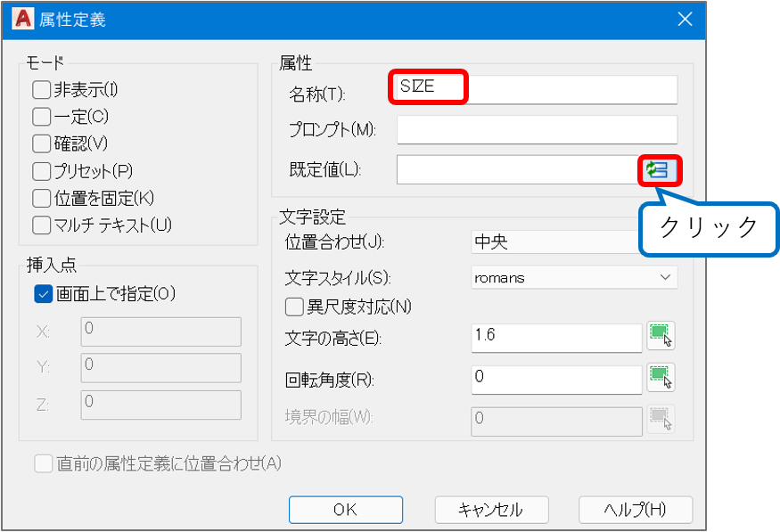
Task: Tick the 確認(V) checkbox
Action: click(41, 143)
